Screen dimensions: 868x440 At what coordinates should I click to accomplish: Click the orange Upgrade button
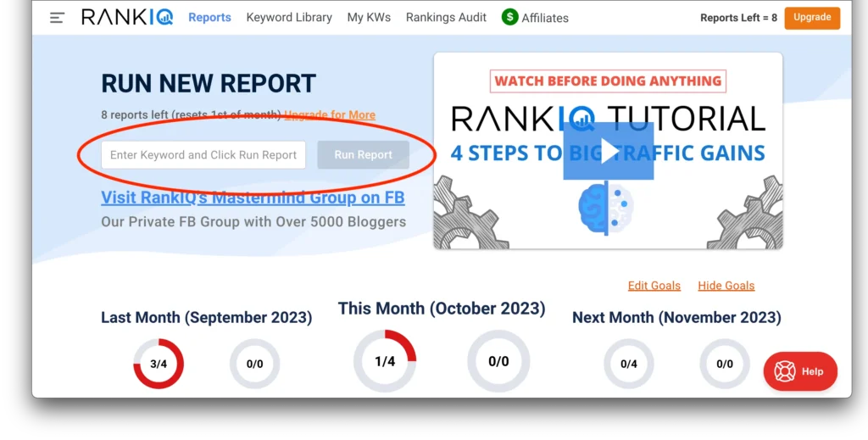[812, 18]
